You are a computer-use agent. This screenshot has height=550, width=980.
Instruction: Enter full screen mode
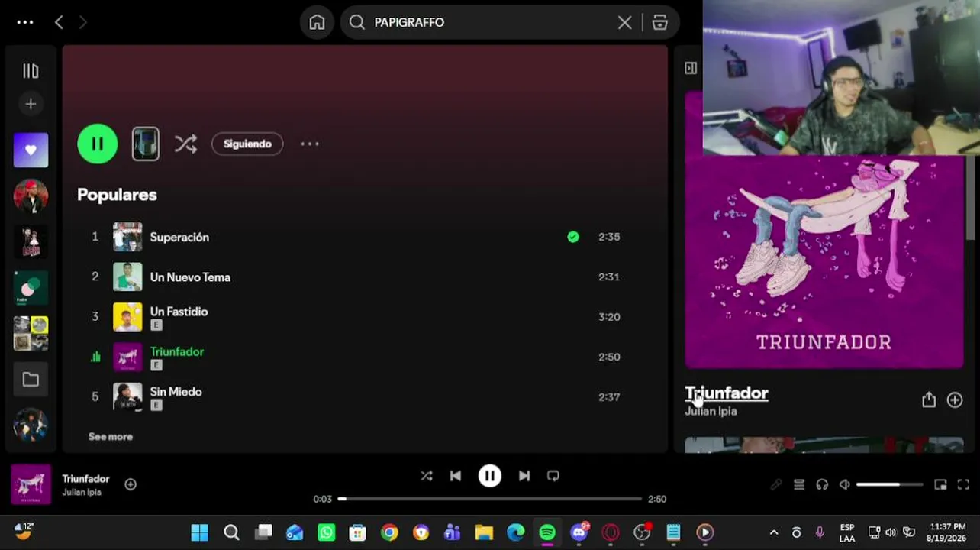[x=964, y=484]
